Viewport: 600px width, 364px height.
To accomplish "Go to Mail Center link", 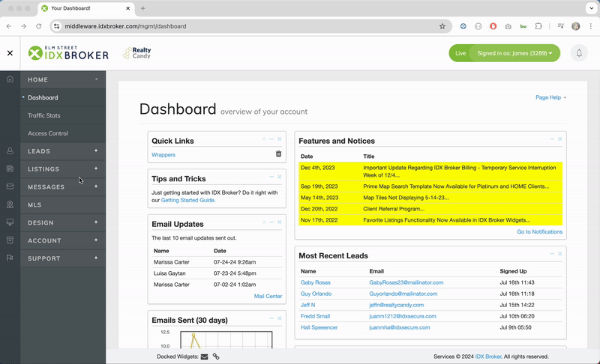I will click(x=268, y=297).
